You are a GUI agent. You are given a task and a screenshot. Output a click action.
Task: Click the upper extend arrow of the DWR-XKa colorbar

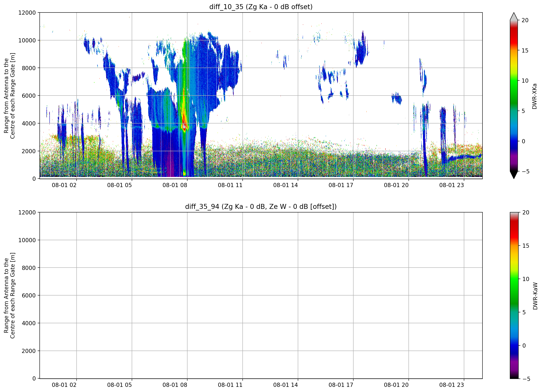514,16
